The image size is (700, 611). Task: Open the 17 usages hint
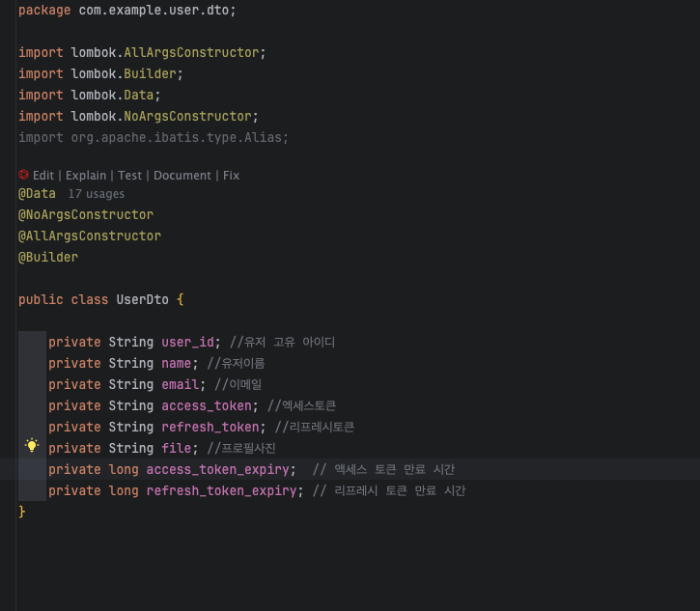point(96,194)
